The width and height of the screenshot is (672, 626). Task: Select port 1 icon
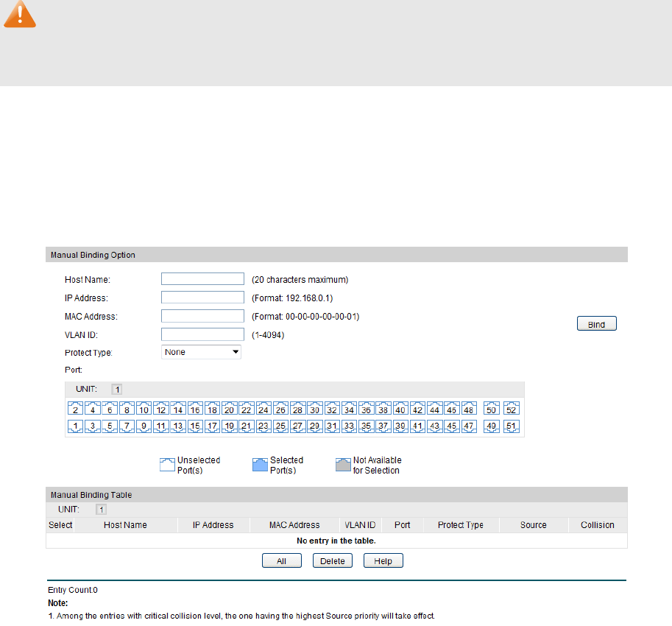[75, 426]
